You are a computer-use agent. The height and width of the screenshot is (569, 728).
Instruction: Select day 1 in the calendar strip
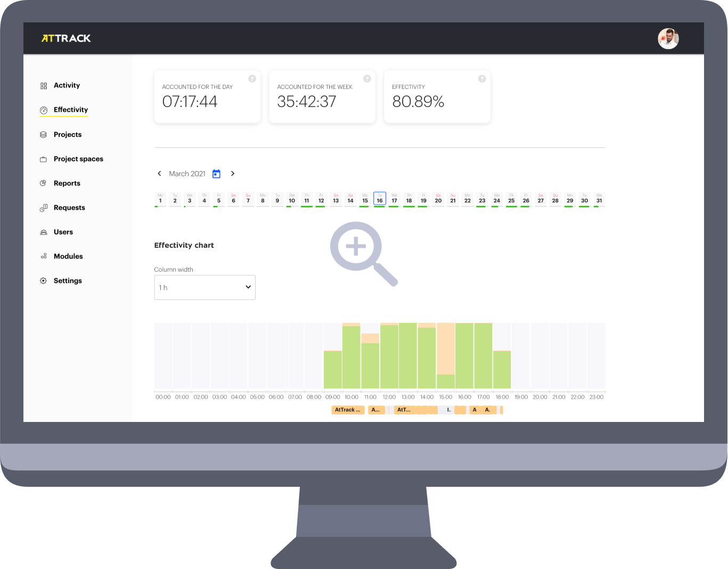160,199
